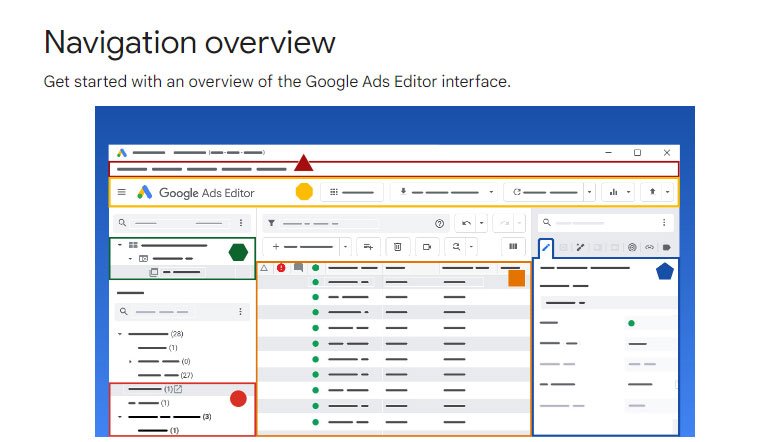This screenshot has width=769, height=442.
Task: Open three-dot menu of type list search
Action: (240, 312)
